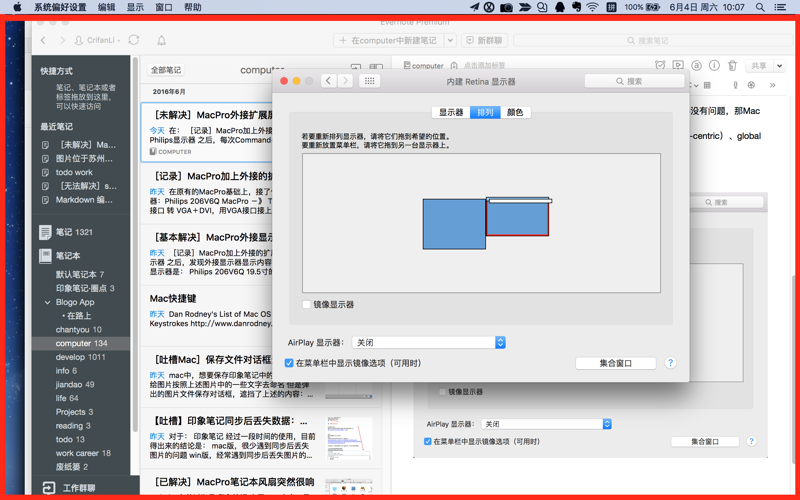Image resolution: width=800 pixels, height=500 pixels.
Task: Select the left blue display rectangle
Action: (454, 224)
